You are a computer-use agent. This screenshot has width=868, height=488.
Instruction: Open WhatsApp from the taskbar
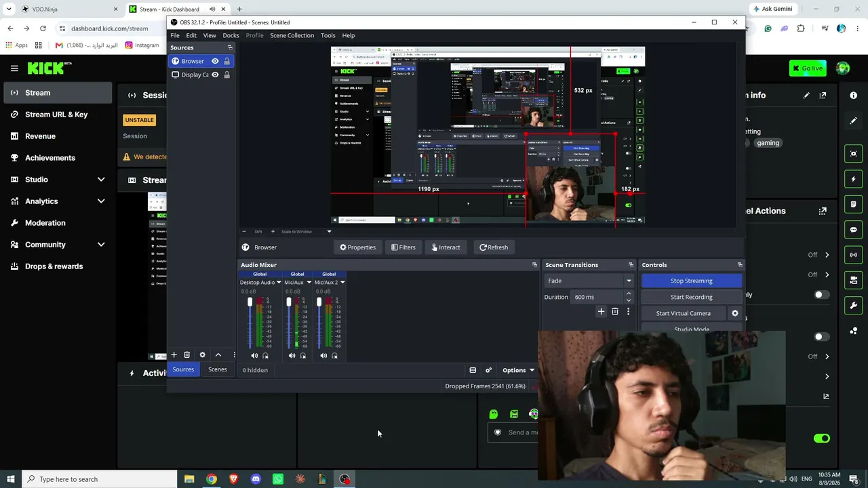[278, 479]
